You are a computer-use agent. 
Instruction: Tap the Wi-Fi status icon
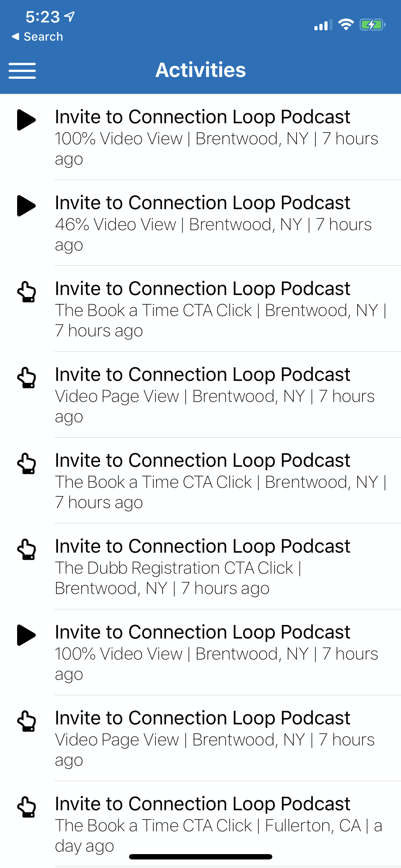pyautogui.click(x=346, y=25)
